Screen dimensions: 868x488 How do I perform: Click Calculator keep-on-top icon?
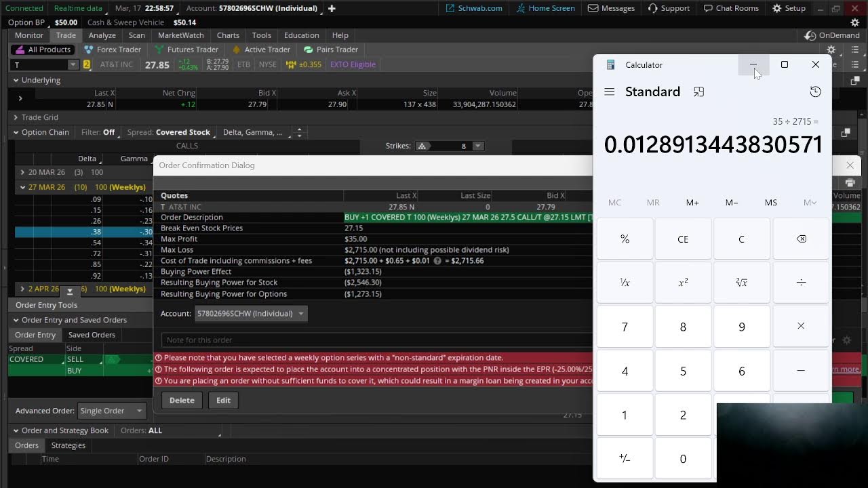coord(698,91)
